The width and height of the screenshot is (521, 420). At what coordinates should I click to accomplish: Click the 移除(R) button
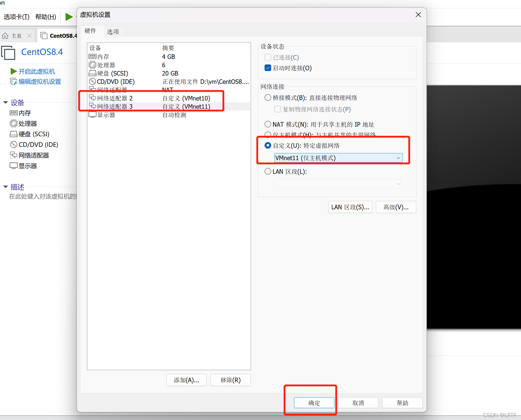230,380
